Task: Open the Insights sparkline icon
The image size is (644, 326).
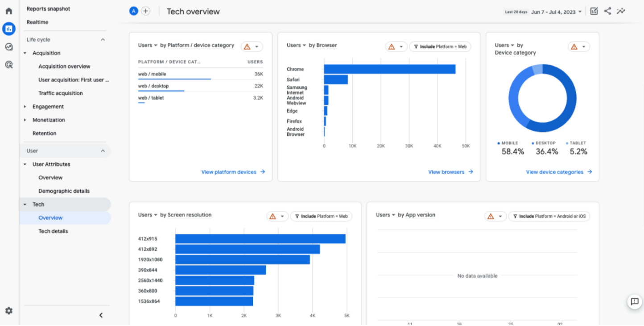Action: pyautogui.click(x=621, y=12)
